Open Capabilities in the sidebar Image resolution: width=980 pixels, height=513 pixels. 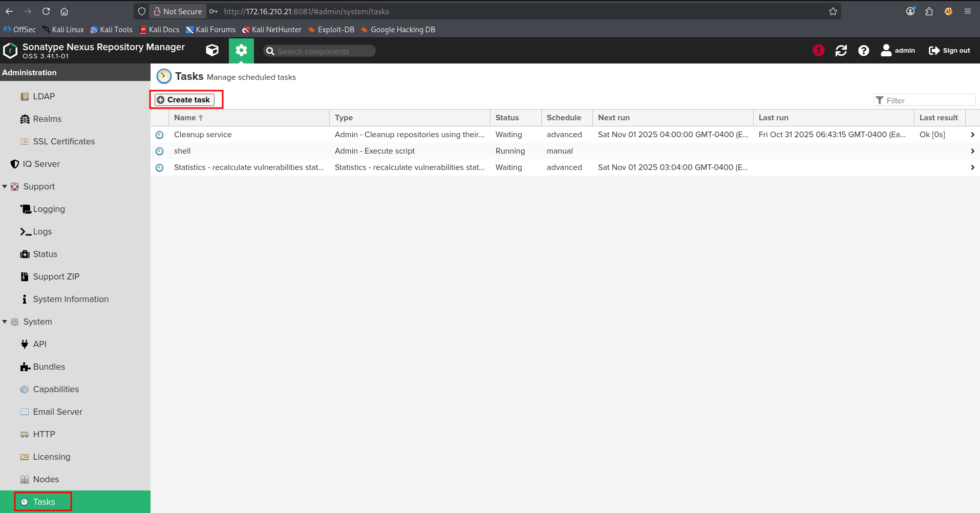[56, 389]
